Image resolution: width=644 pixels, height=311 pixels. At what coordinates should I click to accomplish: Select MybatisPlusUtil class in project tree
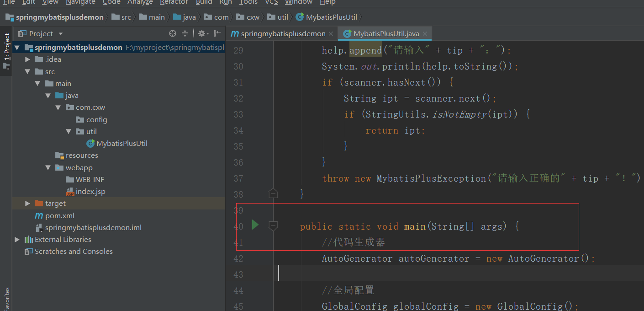pos(122,144)
